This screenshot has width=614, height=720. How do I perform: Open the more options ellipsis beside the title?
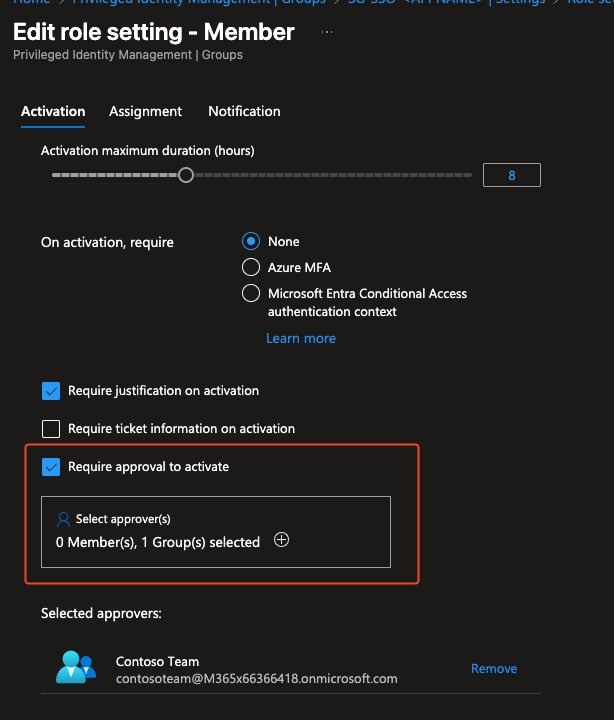point(327,32)
